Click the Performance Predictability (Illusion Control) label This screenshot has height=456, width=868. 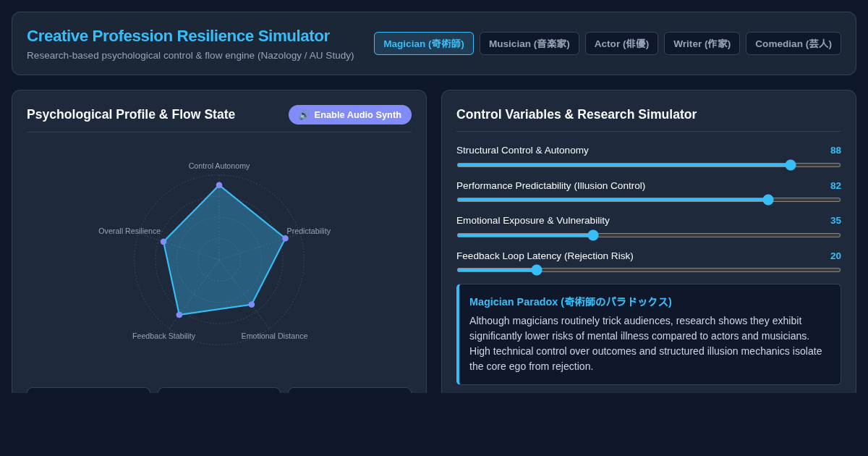550,186
